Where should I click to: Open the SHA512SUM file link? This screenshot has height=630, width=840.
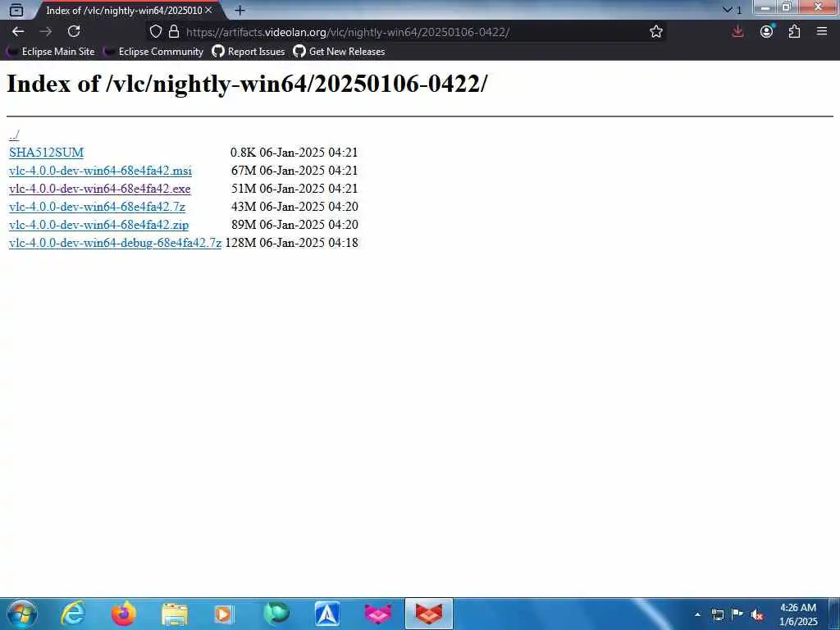[x=46, y=153]
